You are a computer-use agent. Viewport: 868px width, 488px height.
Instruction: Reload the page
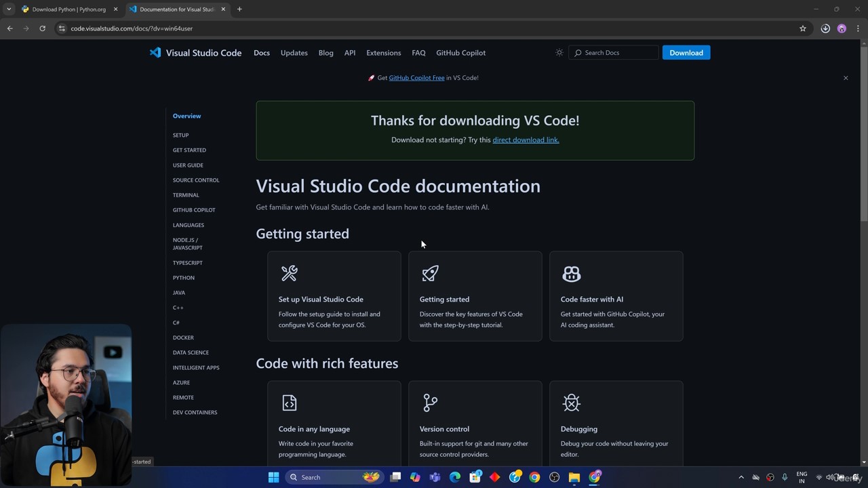42,28
